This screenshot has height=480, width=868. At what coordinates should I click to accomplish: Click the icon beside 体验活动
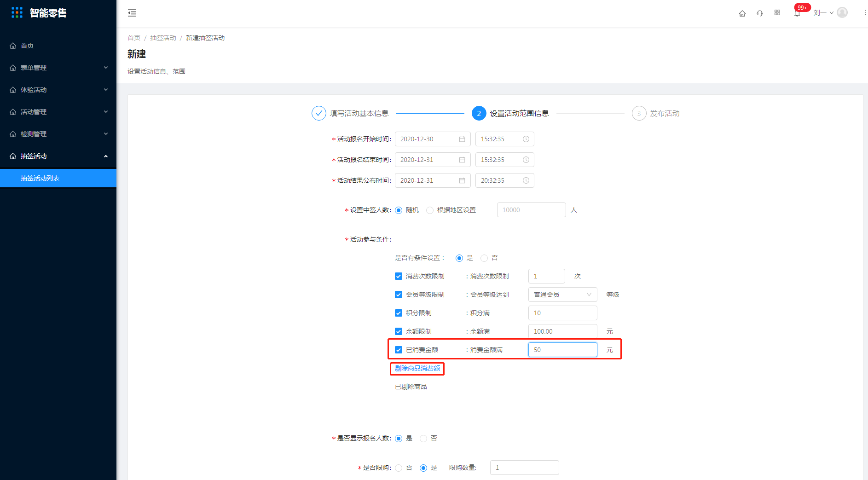pos(13,90)
